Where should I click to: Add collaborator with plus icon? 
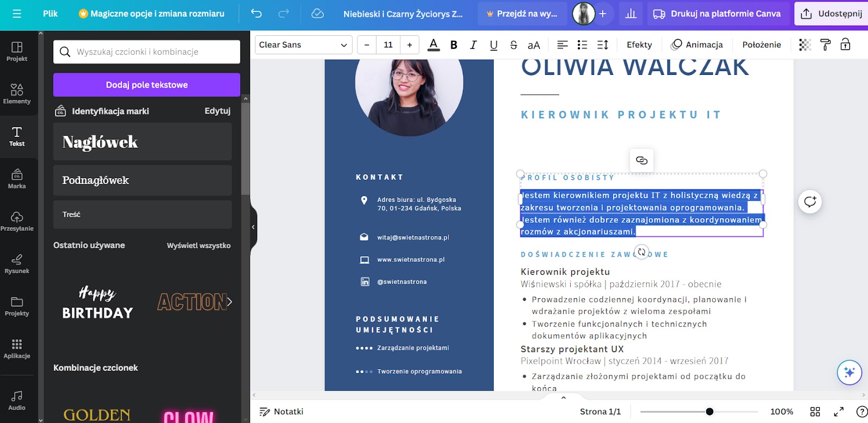pyautogui.click(x=603, y=14)
